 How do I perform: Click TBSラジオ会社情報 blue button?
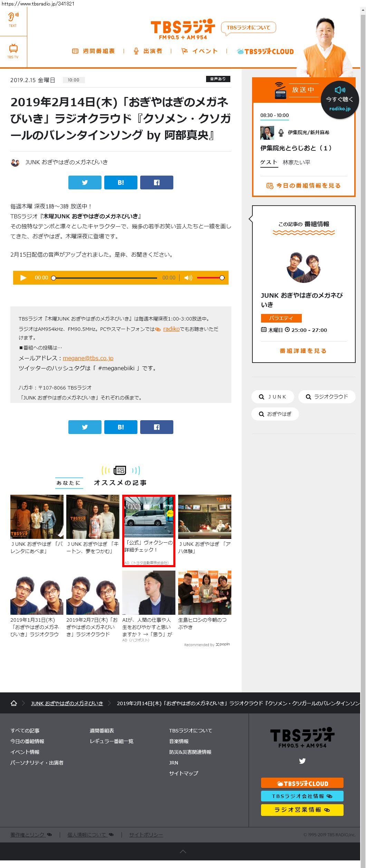pos(302,796)
